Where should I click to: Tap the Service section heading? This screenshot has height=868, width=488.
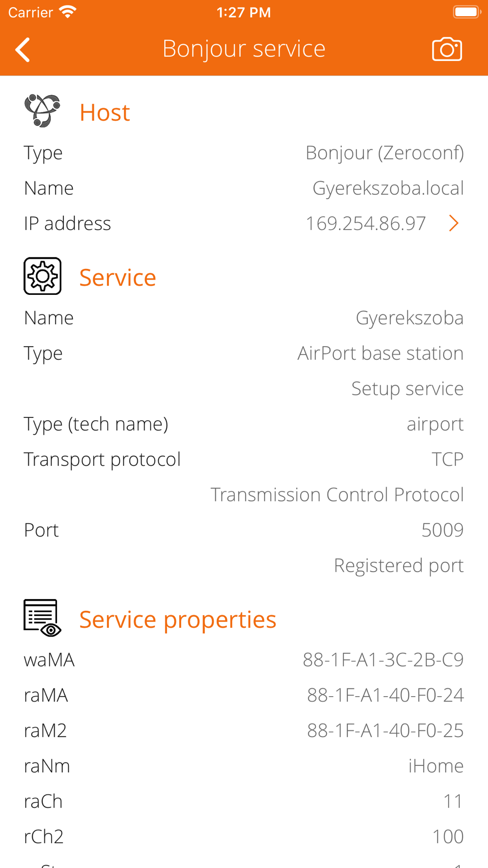pyautogui.click(x=118, y=277)
